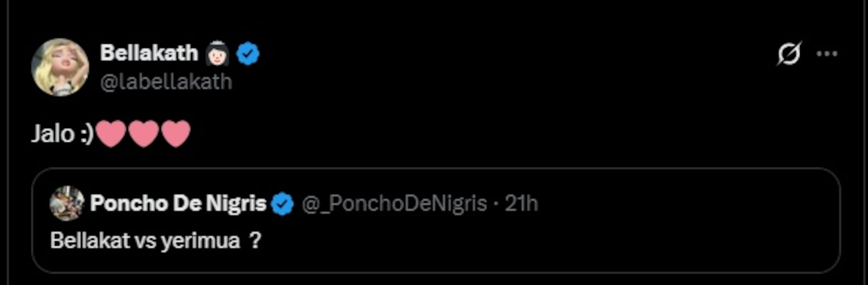Click Poncho De Nigris's verified badge

click(x=282, y=204)
